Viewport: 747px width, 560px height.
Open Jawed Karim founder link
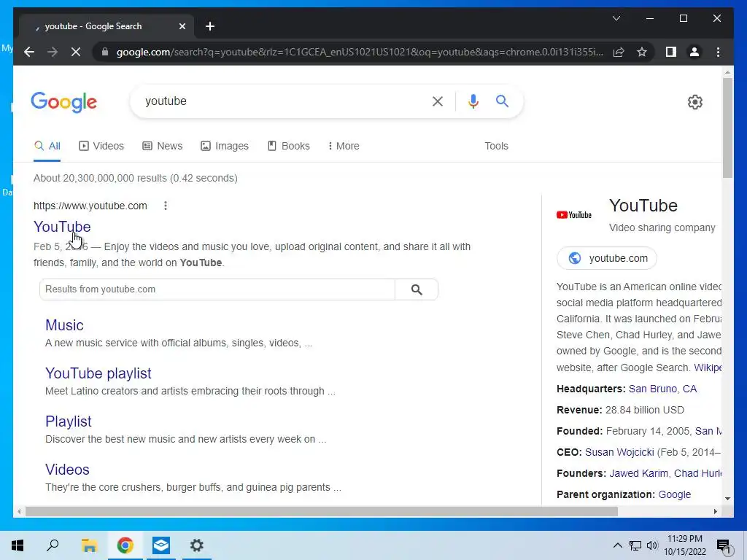click(x=638, y=473)
